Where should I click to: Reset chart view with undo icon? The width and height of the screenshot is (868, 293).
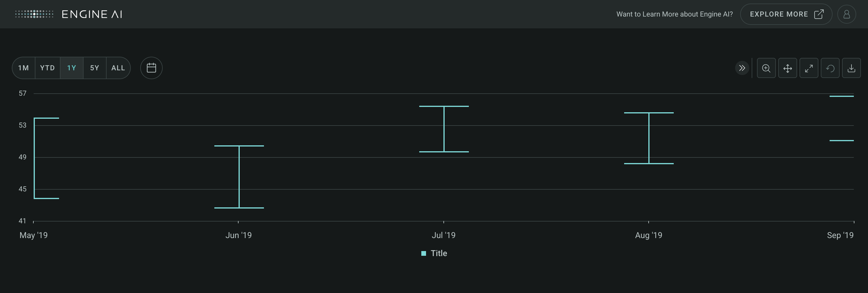pyautogui.click(x=830, y=68)
